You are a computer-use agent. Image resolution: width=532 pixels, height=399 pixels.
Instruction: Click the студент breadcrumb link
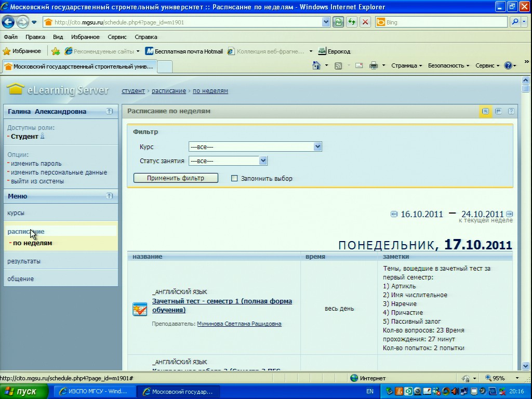134,91
